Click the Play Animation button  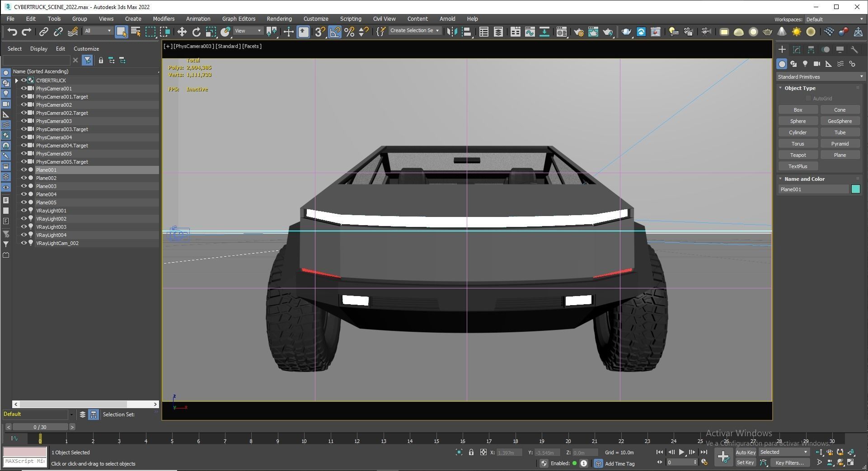tap(681, 452)
